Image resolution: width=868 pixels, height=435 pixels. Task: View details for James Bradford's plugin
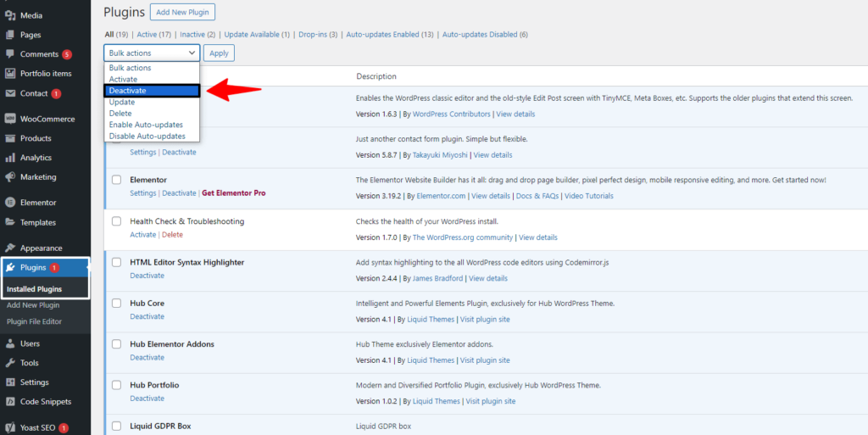point(487,278)
